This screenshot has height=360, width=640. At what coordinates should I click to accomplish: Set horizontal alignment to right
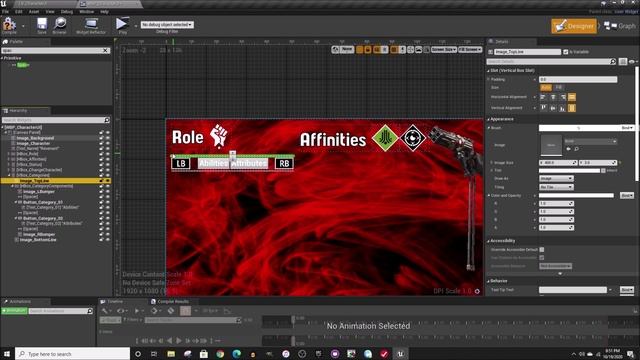click(x=563, y=97)
